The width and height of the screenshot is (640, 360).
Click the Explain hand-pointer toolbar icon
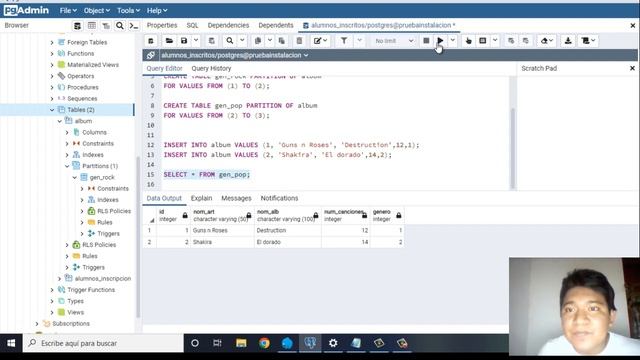click(x=469, y=41)
